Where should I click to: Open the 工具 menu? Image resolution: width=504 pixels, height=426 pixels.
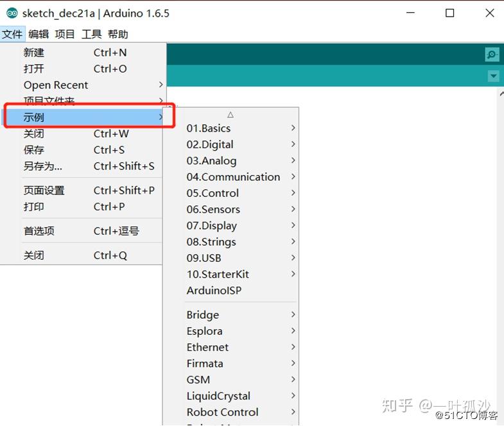[x=91, y=34]
